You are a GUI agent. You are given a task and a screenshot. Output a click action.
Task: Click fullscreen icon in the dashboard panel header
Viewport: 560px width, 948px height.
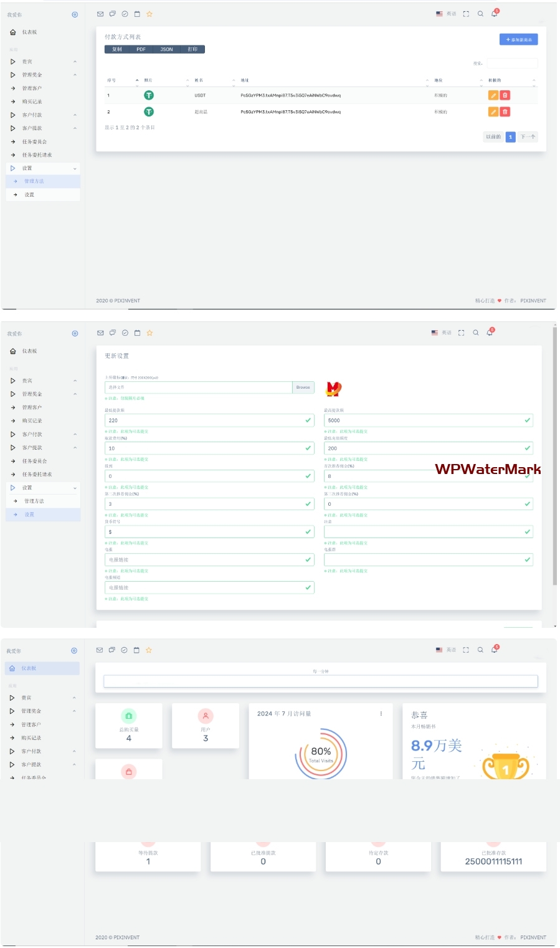pos(466,650)
